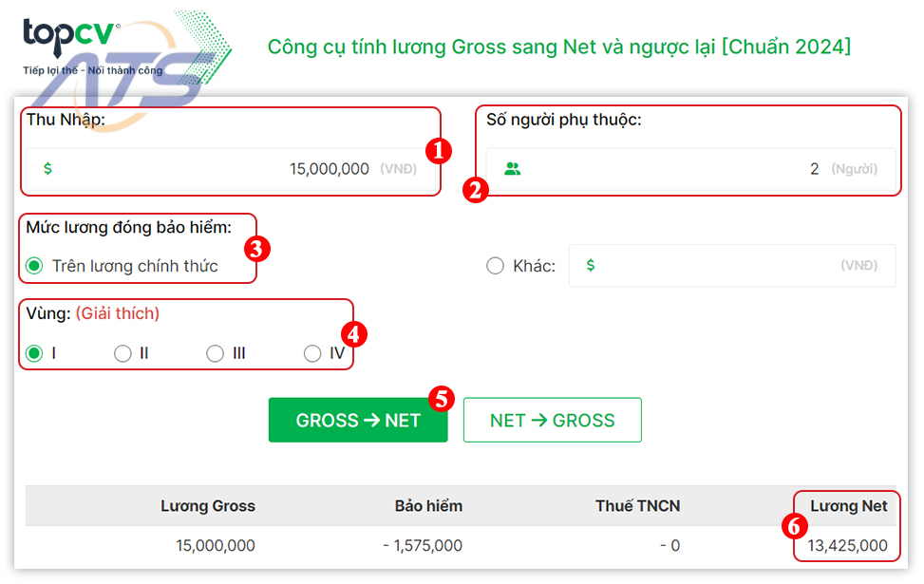Image resolution: width=924 pixels, height=584 pixels.
Task: Select region Vùng III
Action: 216,352
